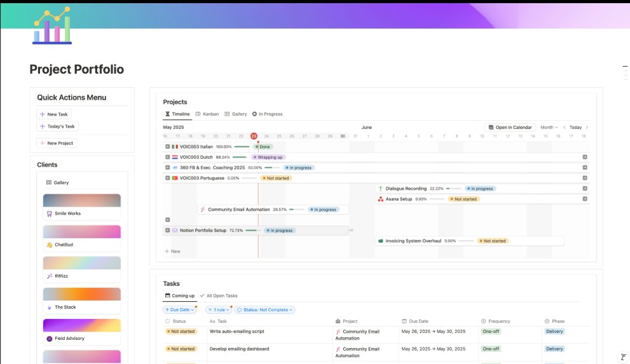630x364 pixels.
Task: Click the Field Advisory purple circle icon
Action: (50, 339)
